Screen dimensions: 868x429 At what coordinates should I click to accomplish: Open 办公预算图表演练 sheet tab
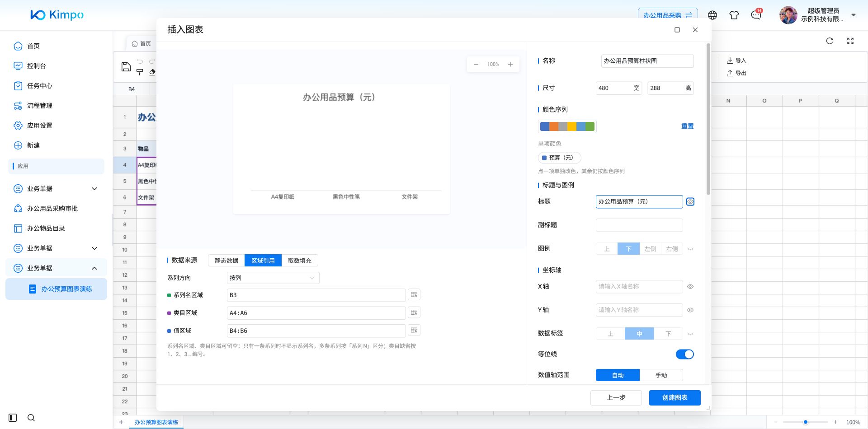(x=156, y=422)
